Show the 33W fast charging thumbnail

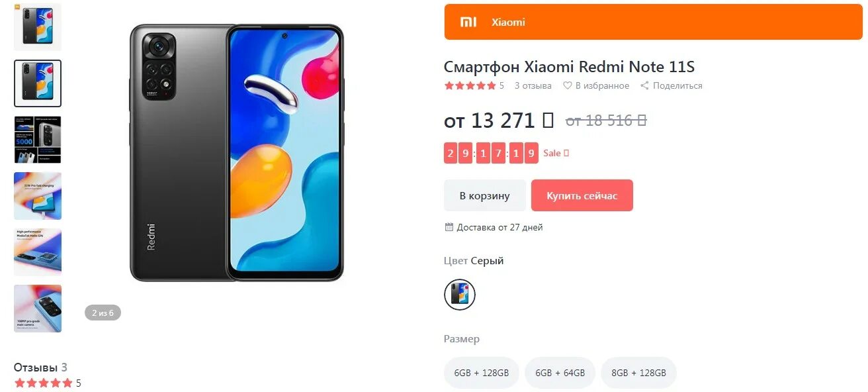[x=38, y=196]
